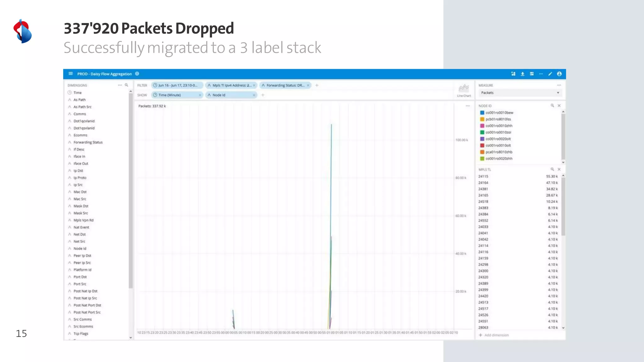Screen dimensions: 644x362
Task: Open the Dimensions panel three-dots menu
Action: [x=120, y=85]
